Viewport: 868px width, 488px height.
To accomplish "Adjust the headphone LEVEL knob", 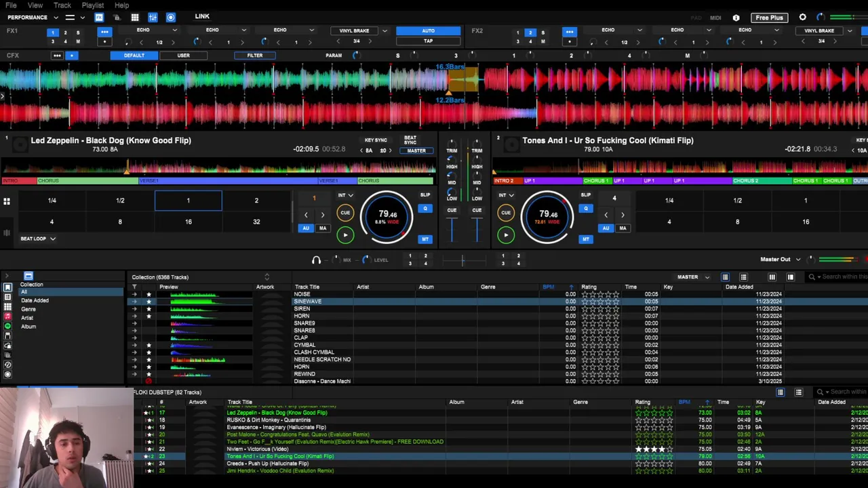I will (366, 260).
